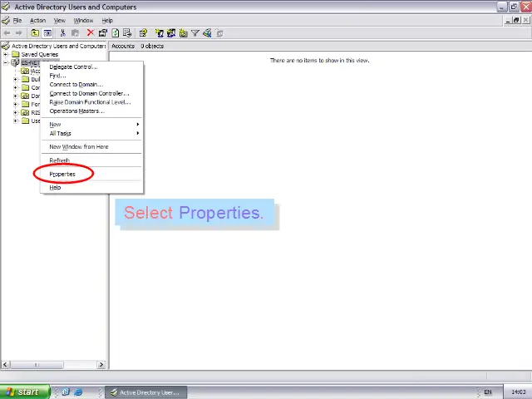
Task: Click the Up one level folder icon
Action: click(x=35, y=33)
